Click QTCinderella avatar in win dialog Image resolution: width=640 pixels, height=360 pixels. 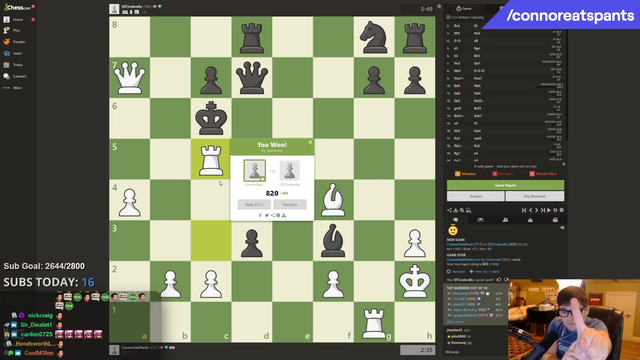click(289, 170)
